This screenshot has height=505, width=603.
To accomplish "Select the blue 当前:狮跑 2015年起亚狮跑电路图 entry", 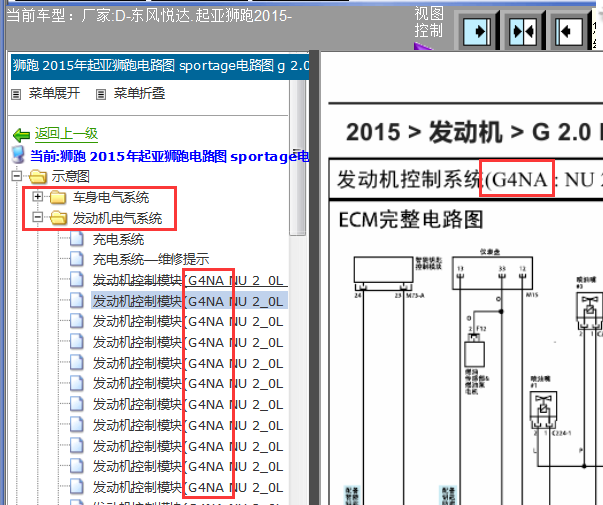I will point(169,157).
